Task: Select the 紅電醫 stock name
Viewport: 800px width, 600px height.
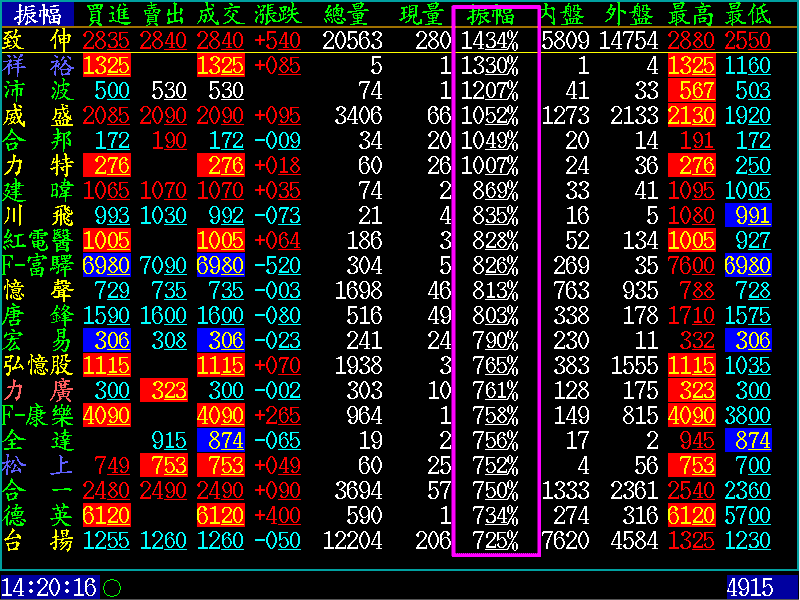Action: pos(38,240)
